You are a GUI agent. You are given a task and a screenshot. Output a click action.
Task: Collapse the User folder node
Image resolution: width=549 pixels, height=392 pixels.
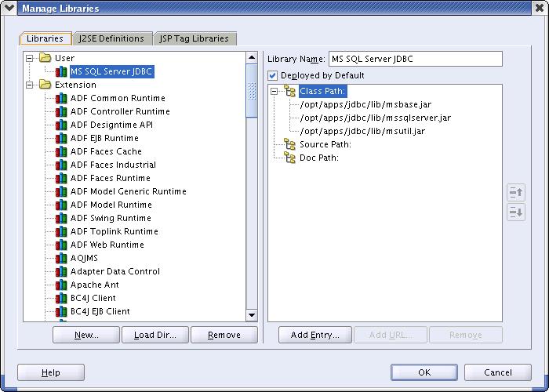click(x=30, y=58)
